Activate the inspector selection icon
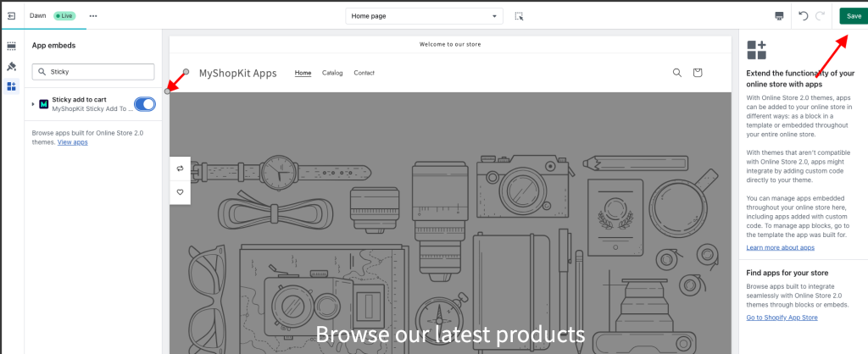Screen dimensions: 868x354 click(x=519, y=16)
